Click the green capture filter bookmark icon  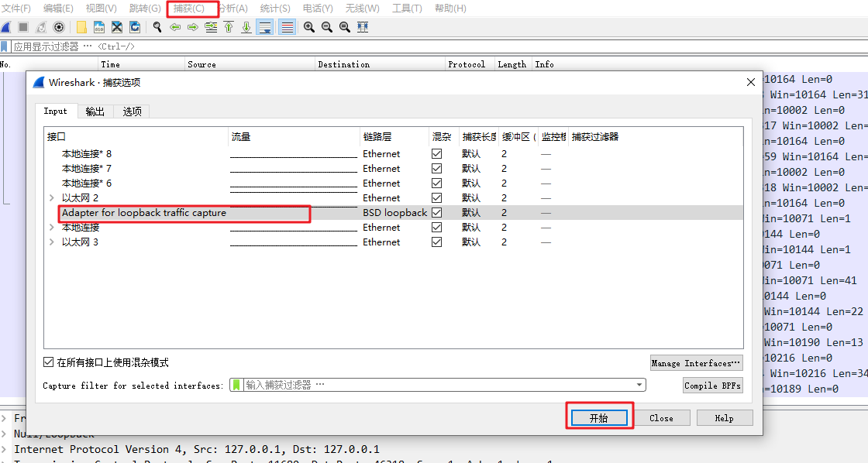pos(236,385)
